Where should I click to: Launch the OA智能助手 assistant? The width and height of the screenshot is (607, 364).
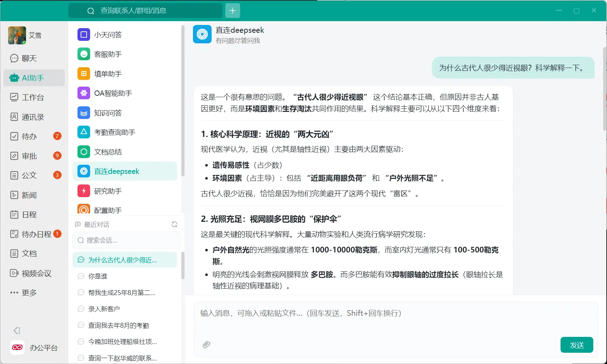click(125, 93)
